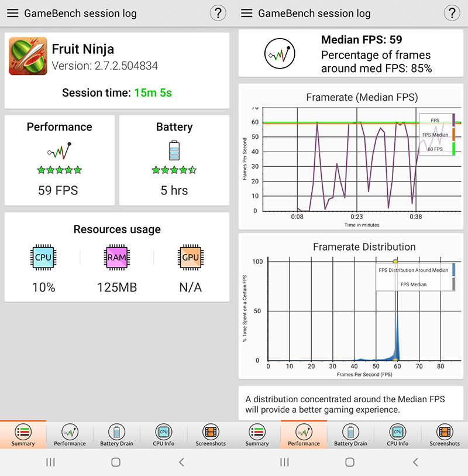Image resolution: width=468 pixels, height=476 pixels.
Task: Tap the Fruit Ninja app icon
Action: (28, 56)
